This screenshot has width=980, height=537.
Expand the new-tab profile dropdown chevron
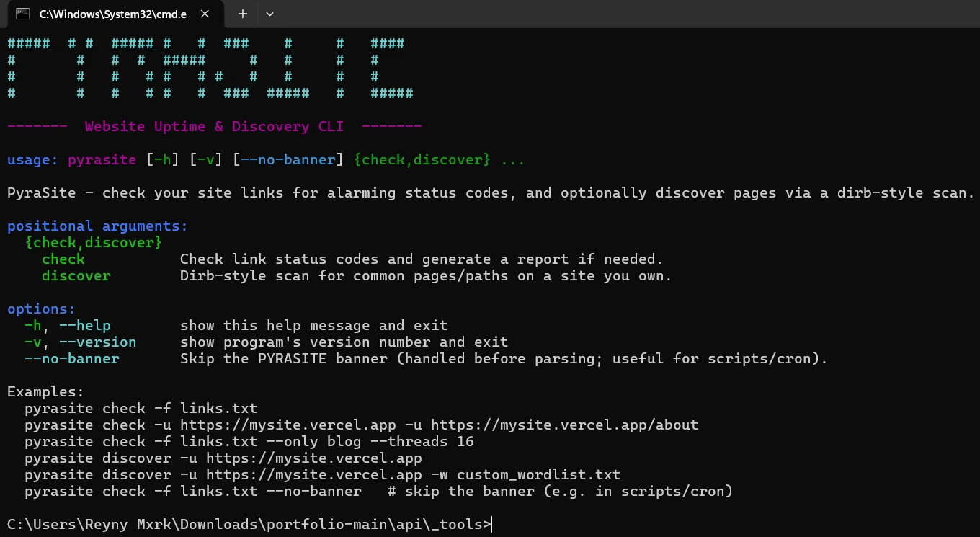pyautogui.click(x=270, y=14)
